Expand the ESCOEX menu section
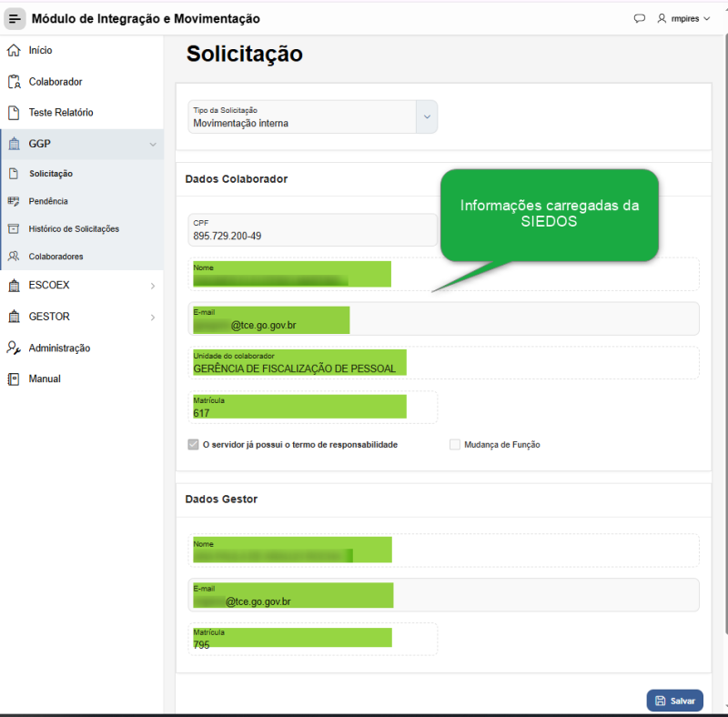This screenshot has height=717, width=728. (82, 285)
